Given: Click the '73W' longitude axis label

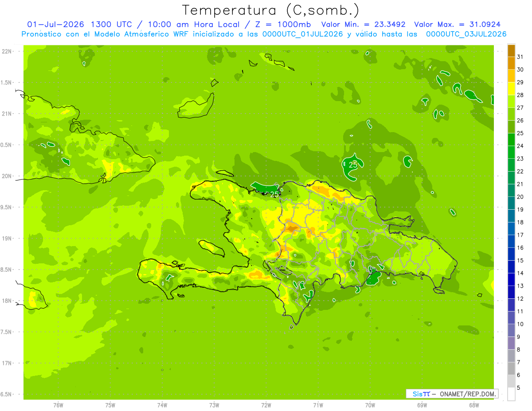Looking at the screenshot, I should [x=214, y=406].
